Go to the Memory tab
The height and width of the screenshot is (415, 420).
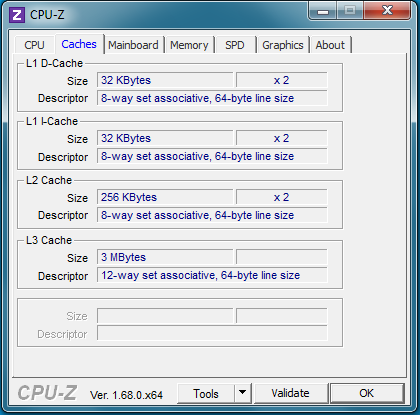pos(189,45)
